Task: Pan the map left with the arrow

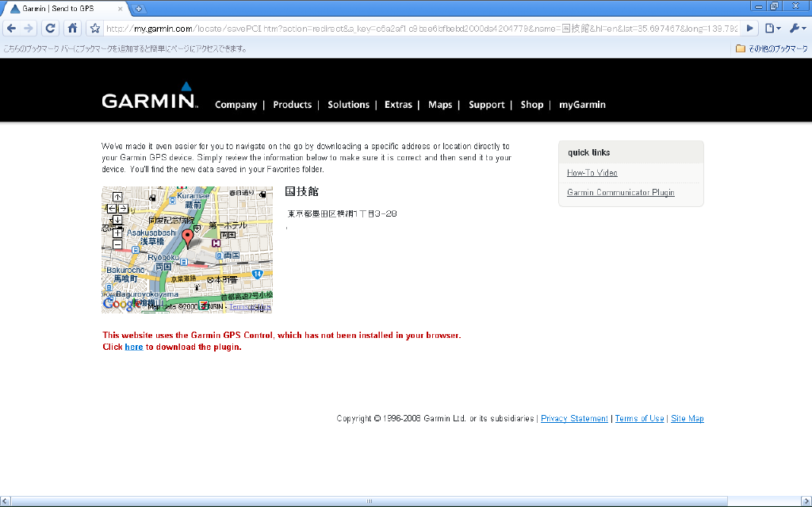Action: 112,209
